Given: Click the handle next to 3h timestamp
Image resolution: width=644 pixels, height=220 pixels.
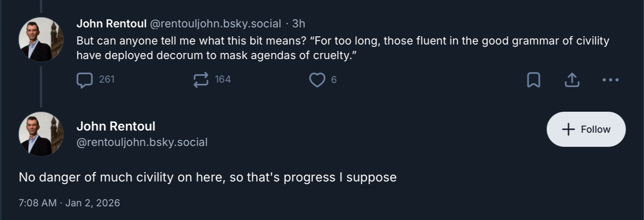Looking at the screenshot, I should [215, 24].
